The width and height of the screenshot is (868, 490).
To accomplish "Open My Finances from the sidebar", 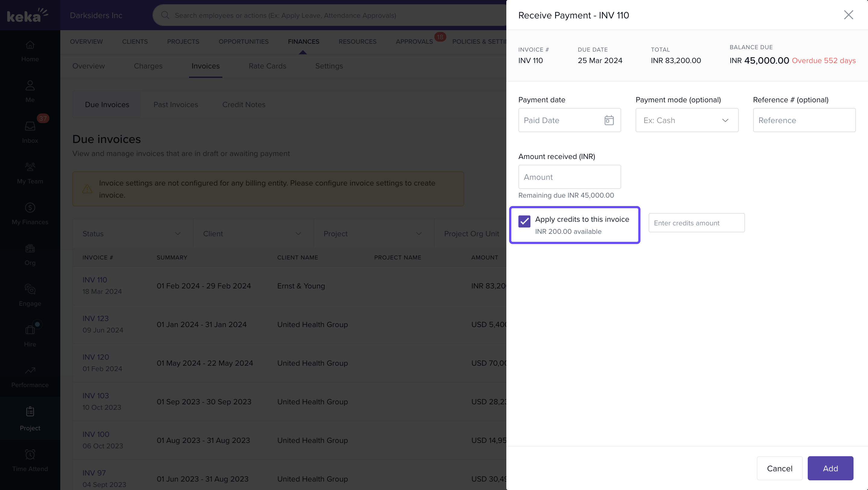I will click(30, 208).
